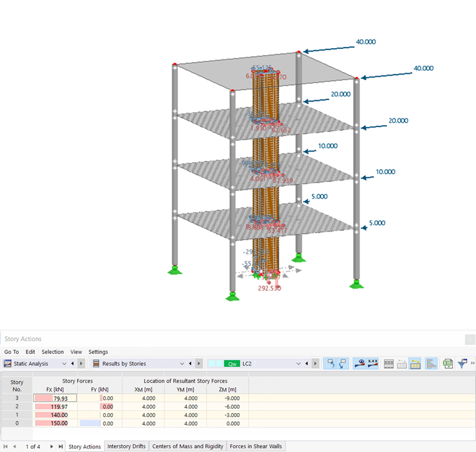This screenshot has width=476, height=452.
Task: Click the Results by Stories icon
Action: 96,364
